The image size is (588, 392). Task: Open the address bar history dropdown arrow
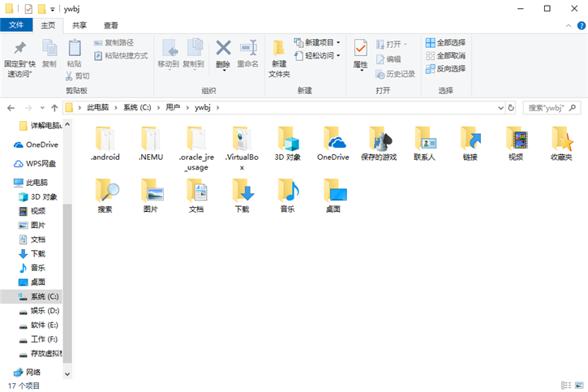(x=499, y=107)
